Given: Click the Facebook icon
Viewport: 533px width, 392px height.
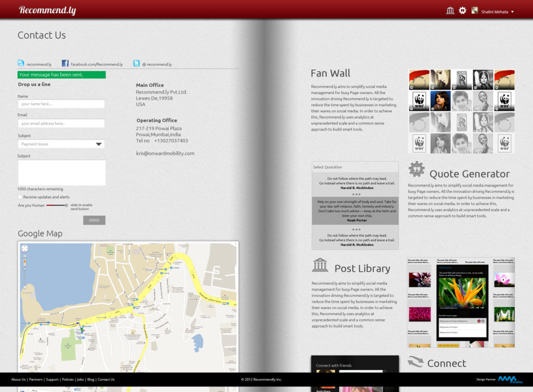Looking at the screenshot, I should (x=65, y=63).
